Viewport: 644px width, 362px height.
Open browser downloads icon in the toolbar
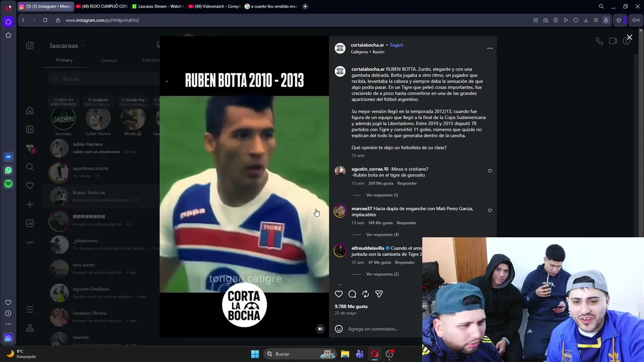[x=586, y=20]
